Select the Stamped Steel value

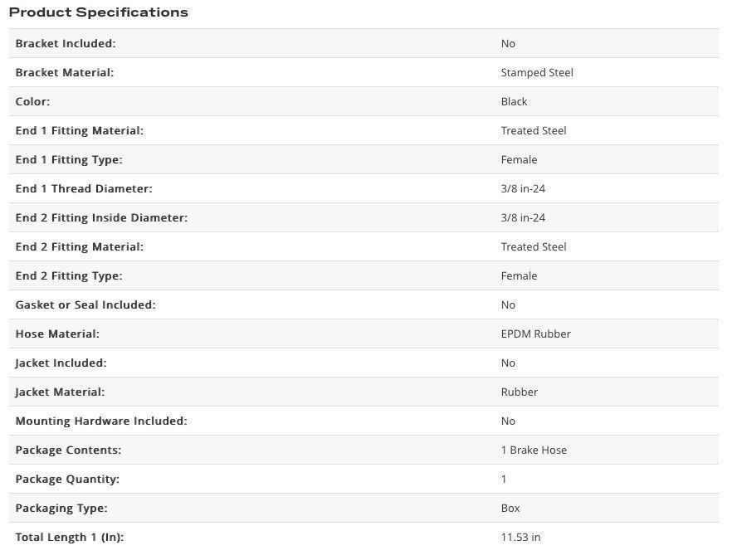[x=537, y=72]
